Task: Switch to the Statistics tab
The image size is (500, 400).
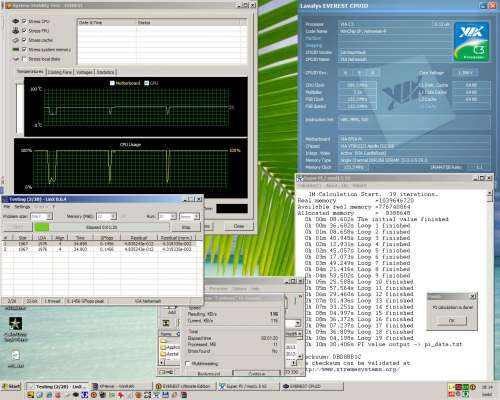Action: (x=105, y=72)
